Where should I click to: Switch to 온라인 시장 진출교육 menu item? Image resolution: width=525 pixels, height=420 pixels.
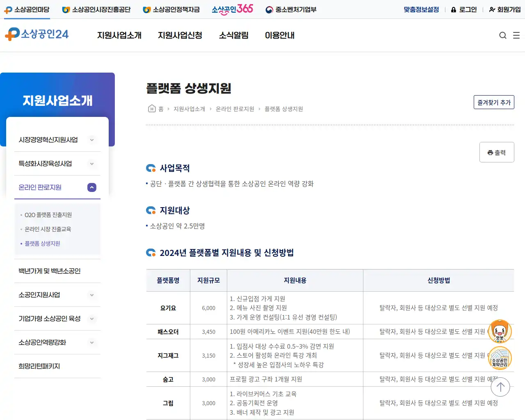pos(47,229)
